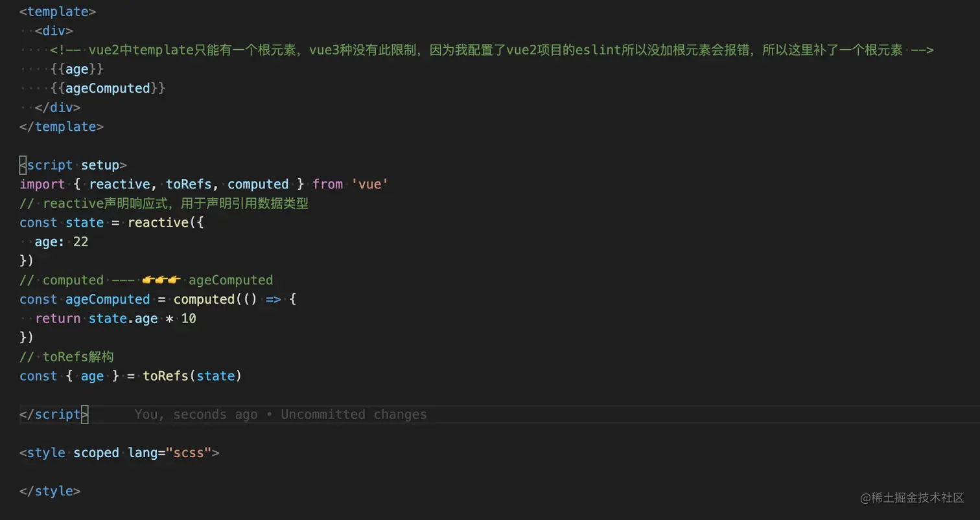Click the 'age: 22' property line

(x=62, y=242)
